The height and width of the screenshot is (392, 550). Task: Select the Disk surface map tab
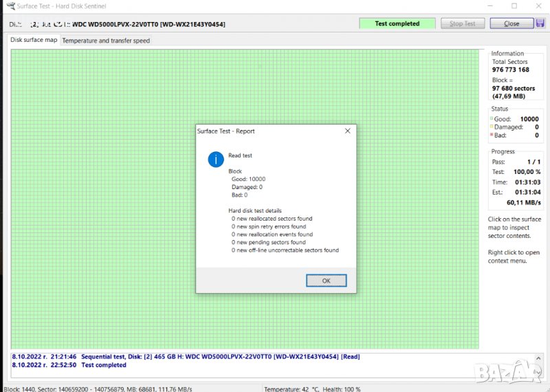pyautogui.click(x=34, y=40)
